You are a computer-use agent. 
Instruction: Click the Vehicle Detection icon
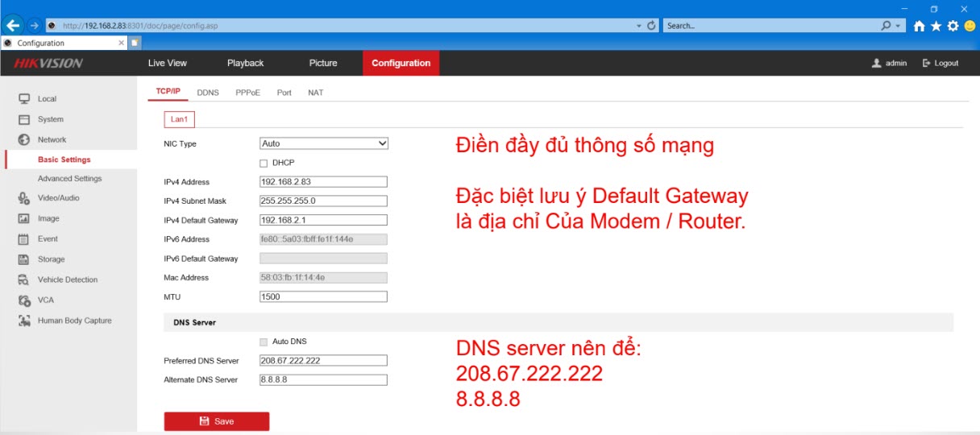click(24, 280)
